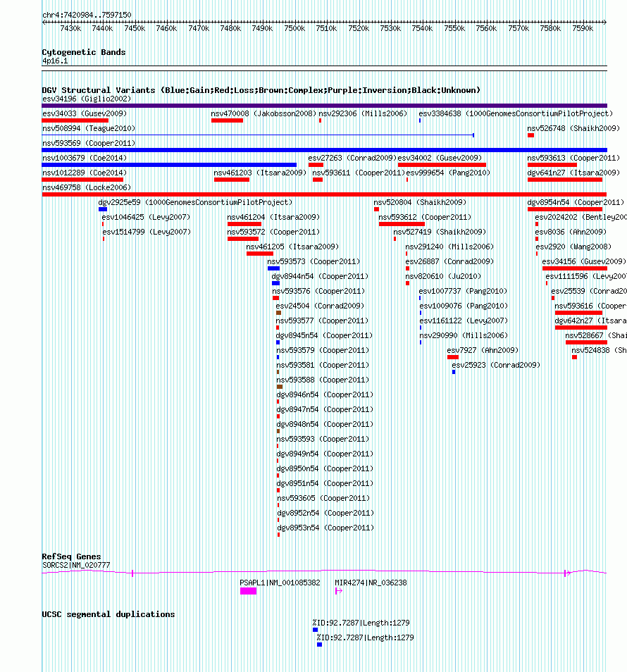Click the RefSeq Genes track heading
The width and height of the screenshot is (627, 672).
71,556
